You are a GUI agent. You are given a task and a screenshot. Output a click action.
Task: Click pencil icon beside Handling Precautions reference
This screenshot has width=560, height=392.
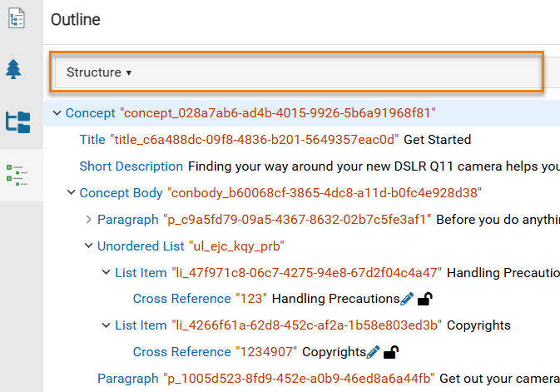click(x=407, y=299)
